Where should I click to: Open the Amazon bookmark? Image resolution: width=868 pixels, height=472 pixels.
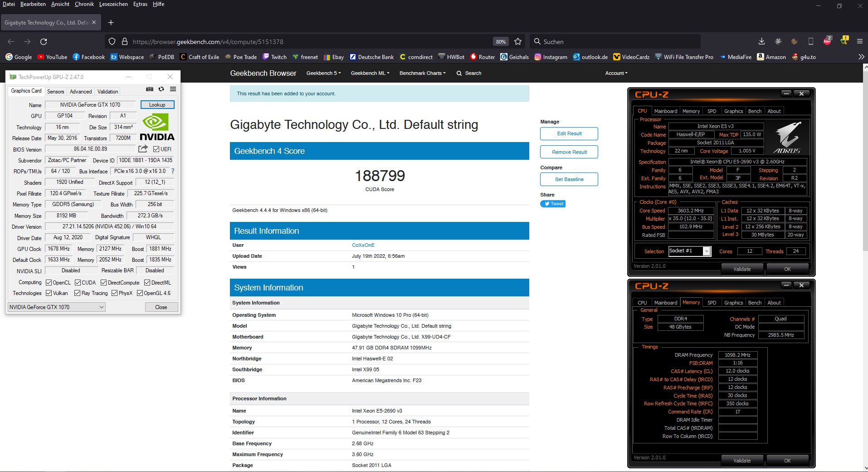(771, 57)
